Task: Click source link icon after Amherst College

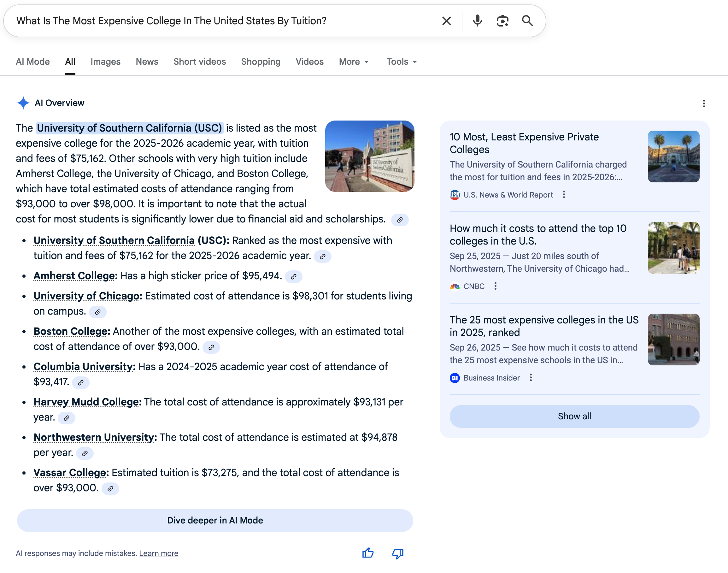Action: click(x=293, y=276)
